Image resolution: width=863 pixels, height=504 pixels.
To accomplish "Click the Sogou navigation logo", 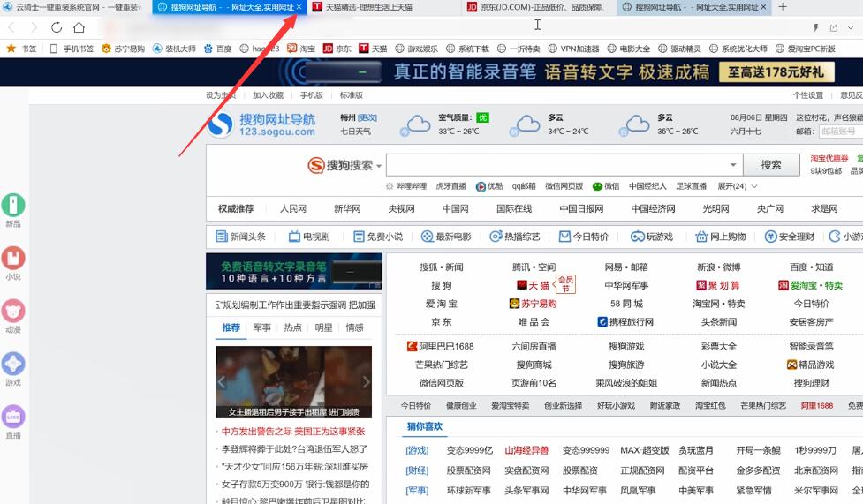I will (x=262, y=125).
